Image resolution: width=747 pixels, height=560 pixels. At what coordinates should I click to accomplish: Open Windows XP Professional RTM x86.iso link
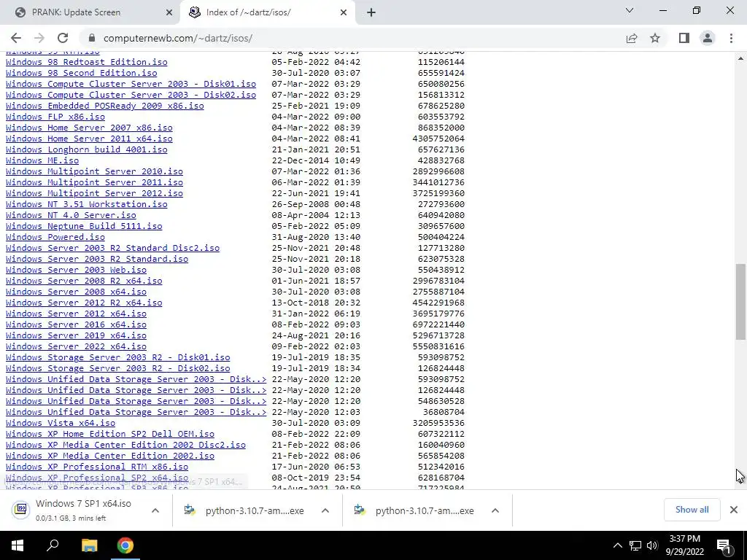click(97, 467)
